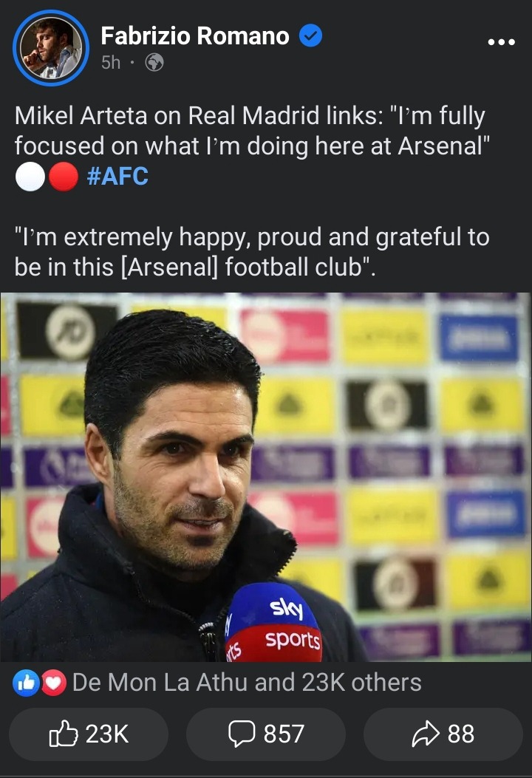Tap the speech bubble comment icon
The image size is (532, 778).
[x=242, y=734]
